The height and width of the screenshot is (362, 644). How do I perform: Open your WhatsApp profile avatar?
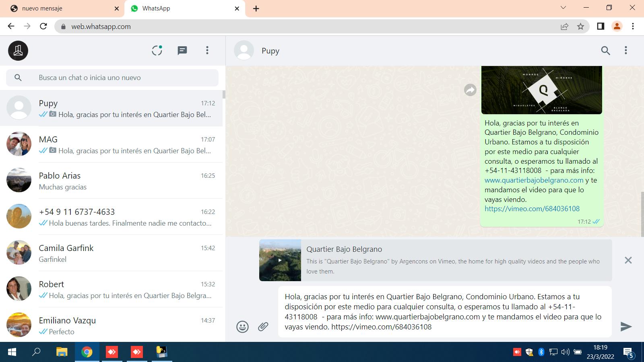tap(18, 51)
